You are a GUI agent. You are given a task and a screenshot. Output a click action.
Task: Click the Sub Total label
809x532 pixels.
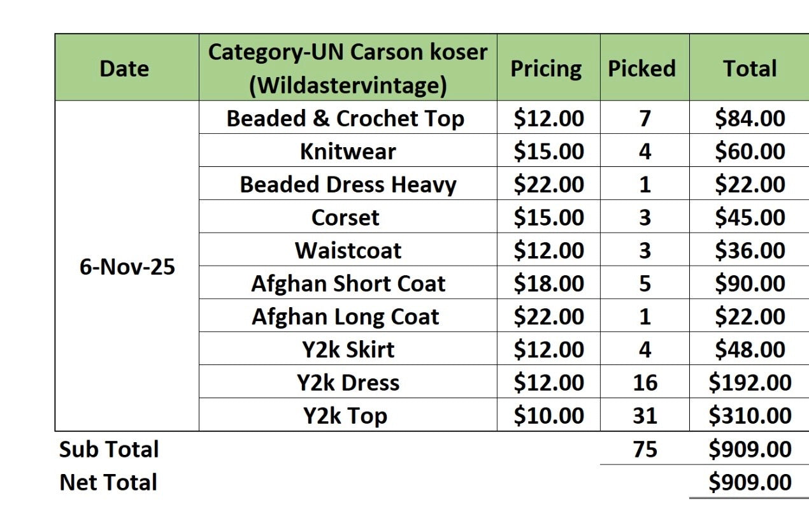coord(109,449)
